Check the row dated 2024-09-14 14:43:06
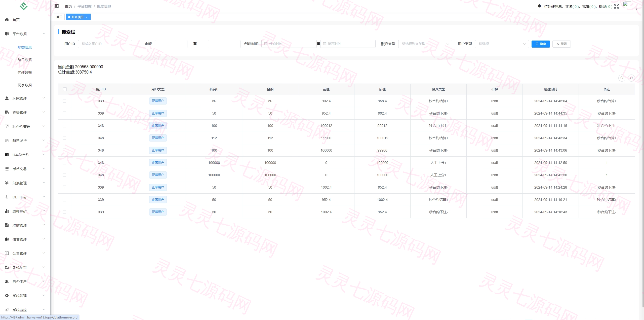Screen dimensions: 644x320 [64, 150]
